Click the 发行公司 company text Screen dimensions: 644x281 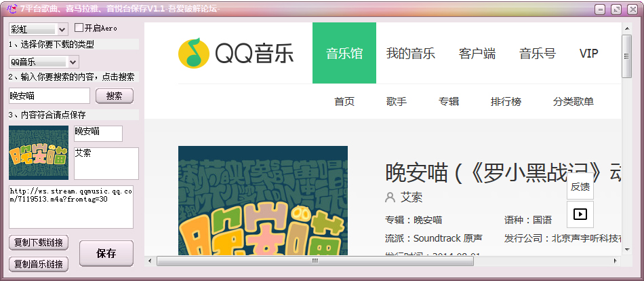[x=563, y=238]
